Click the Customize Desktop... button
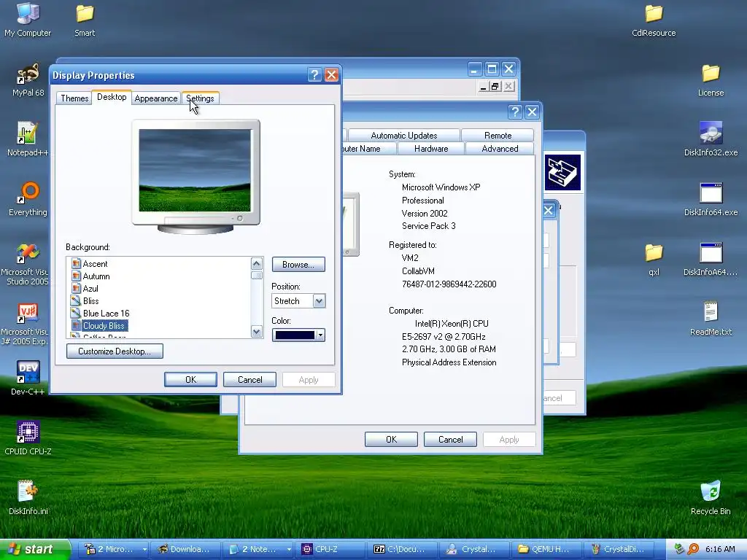Screen dimensions: 747x560 (x=115, y=351)
